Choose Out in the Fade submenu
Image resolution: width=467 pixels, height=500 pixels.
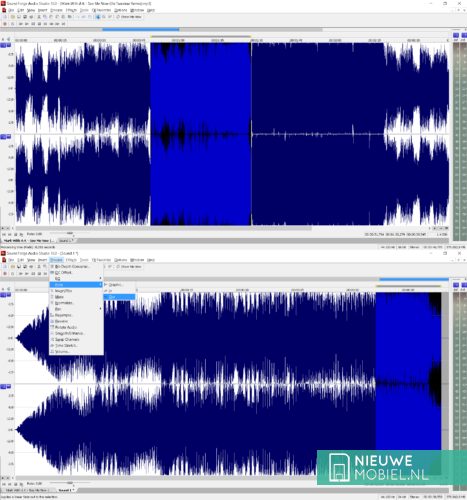tap(119, 297)
